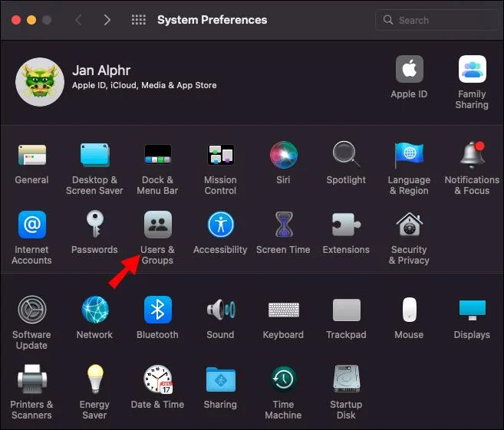This screenshot has height=430, width=504.
Task: Open Users & Groups preferences
Action: point(157,225)
